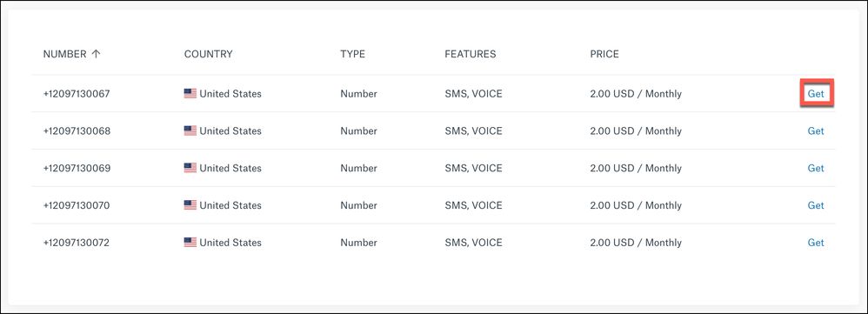Click the US flag in first row

click(x=190, y=94)
